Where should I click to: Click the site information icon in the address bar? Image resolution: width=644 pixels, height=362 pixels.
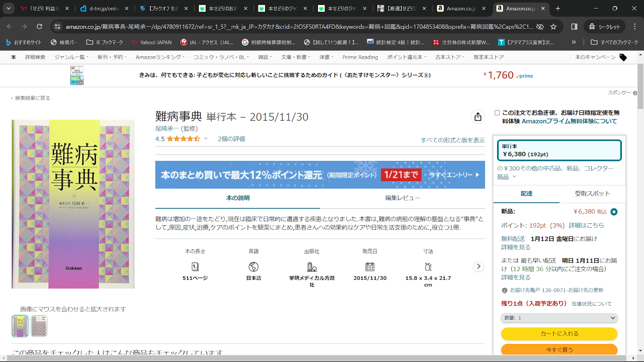[58, 27]
